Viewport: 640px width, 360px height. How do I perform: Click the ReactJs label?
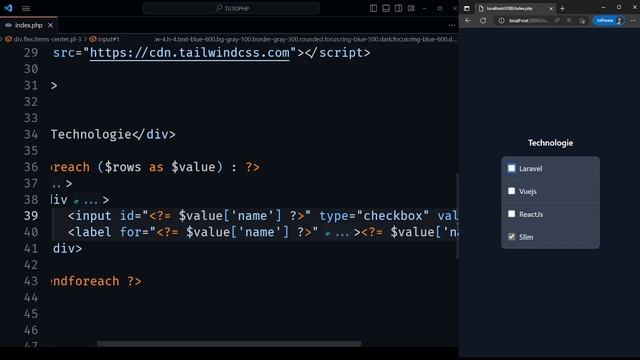coord(531,214)
